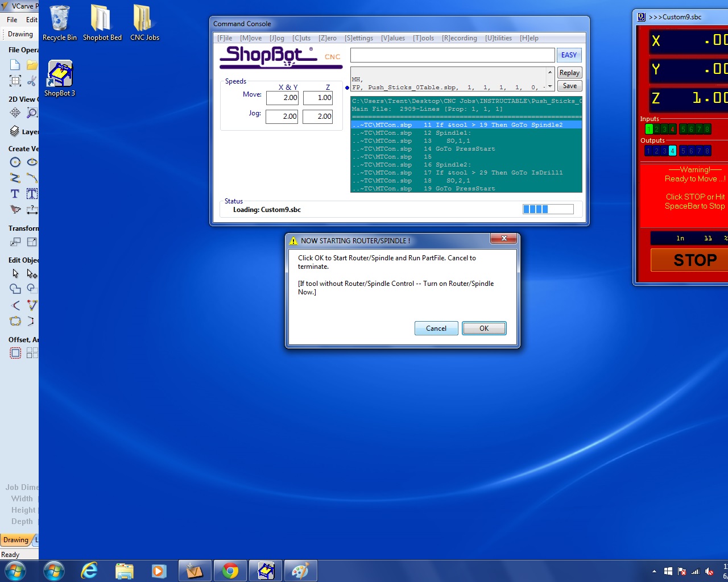Click Cancel in the router/spindle dialog
The width and height of the screenshot is (728, 582).
(436, 328)
